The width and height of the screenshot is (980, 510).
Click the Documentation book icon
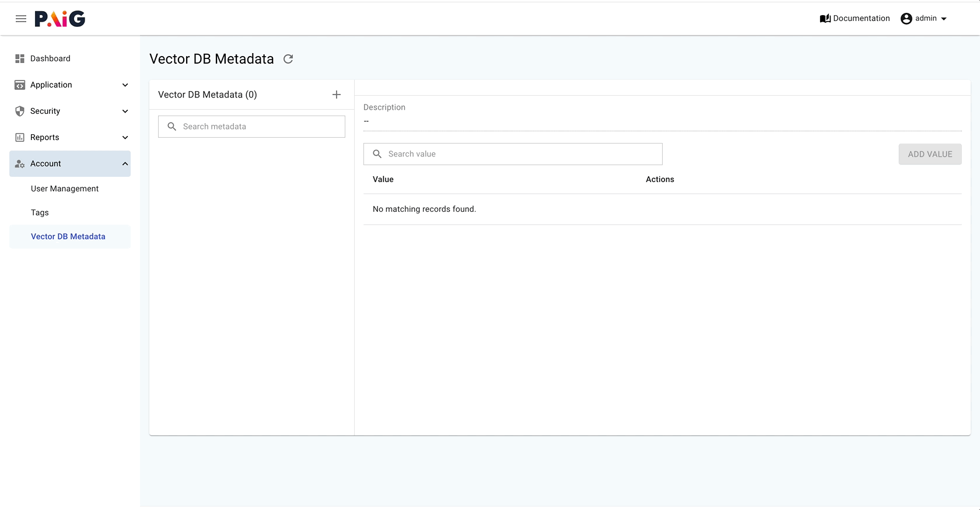825,19
